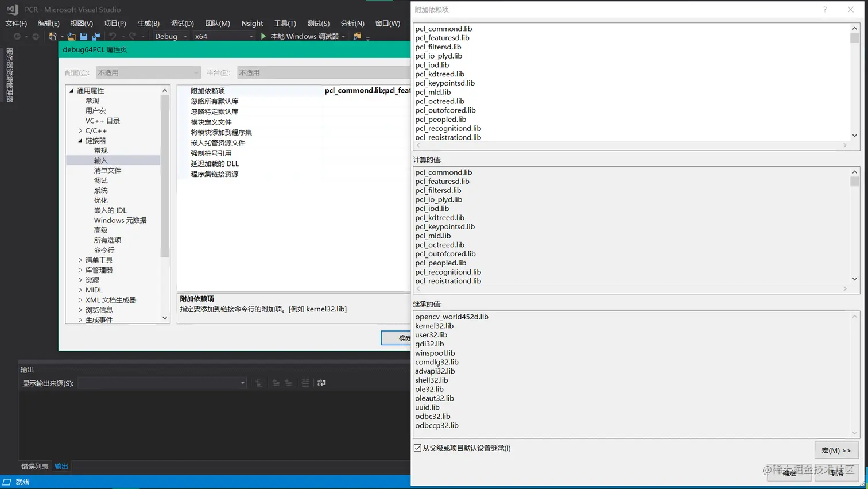Viewport: 868px width, 489px height.
Task: Open the 配置 combo box
Action: (148, 72)
